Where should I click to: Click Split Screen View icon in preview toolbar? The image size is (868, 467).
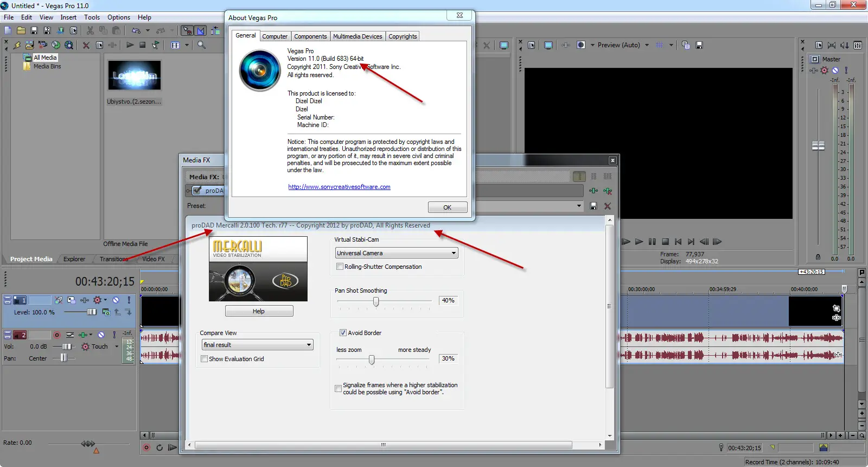coord(581,45)
